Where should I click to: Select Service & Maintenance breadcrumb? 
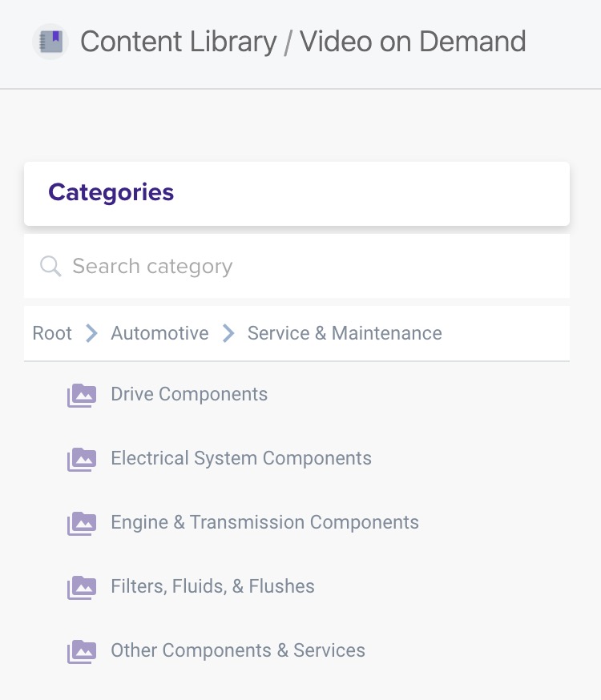point(345,333)
